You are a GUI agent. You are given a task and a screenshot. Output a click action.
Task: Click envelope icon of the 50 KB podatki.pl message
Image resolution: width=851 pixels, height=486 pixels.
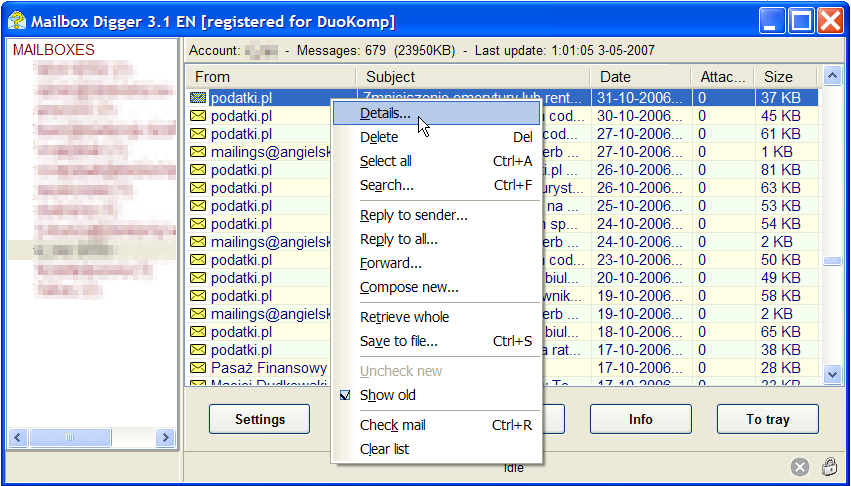198,260
